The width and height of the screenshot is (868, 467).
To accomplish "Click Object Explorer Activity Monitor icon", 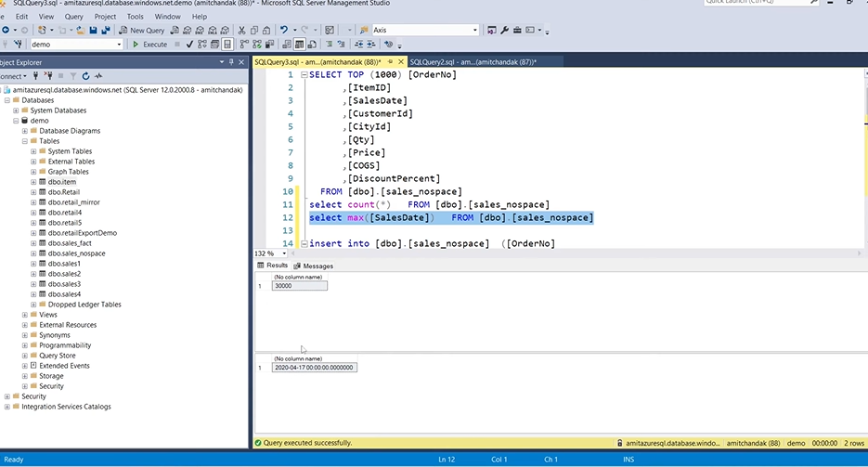I will (x=98, y=76).
